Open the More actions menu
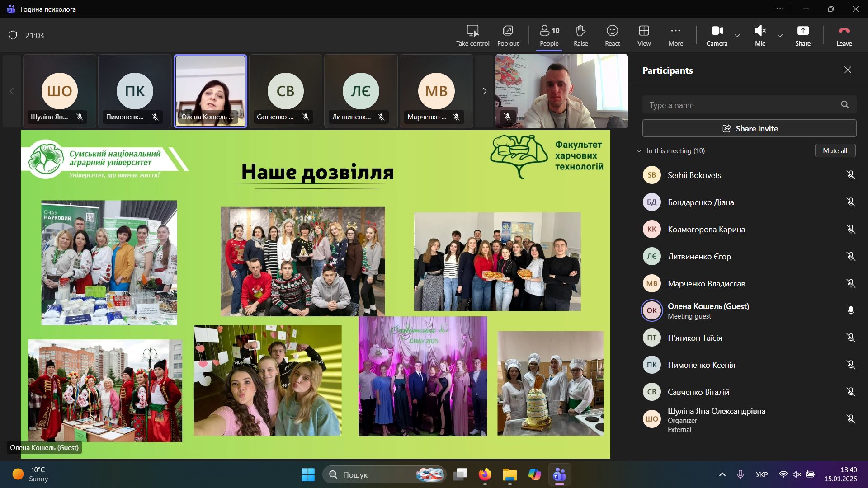This screenshot has width=868, height=488. [675, 31]
